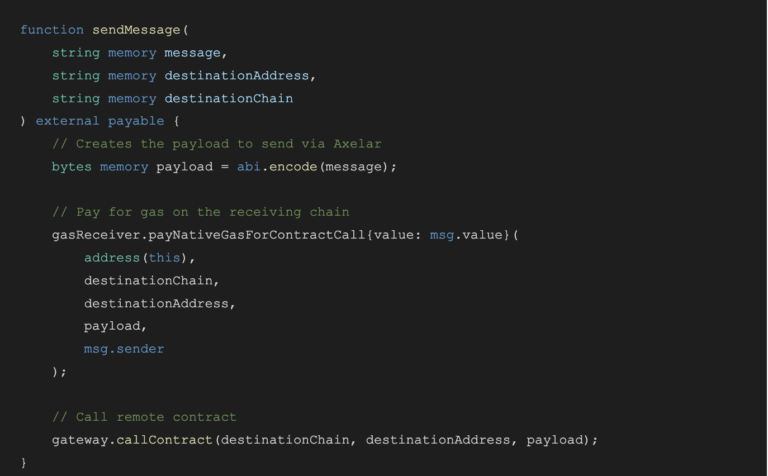
Task: Click "destinationAddress," in the string memory parameter line
Action: pyautogui.click(x=240, y=76)
